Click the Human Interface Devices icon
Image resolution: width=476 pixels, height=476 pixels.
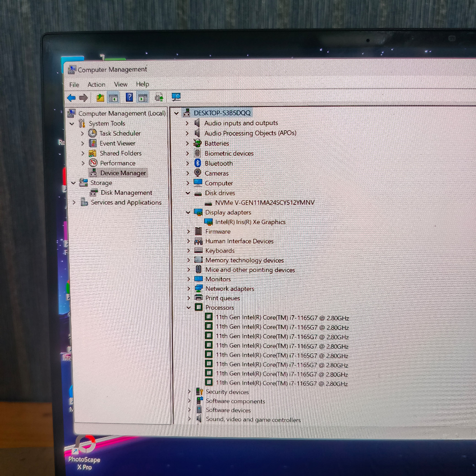tap(198, 241)
